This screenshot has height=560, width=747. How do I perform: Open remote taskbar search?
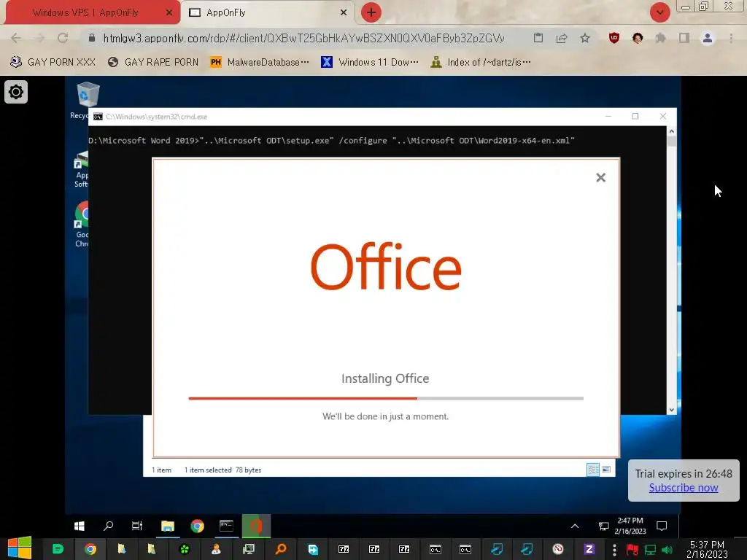tap(108, 526)
